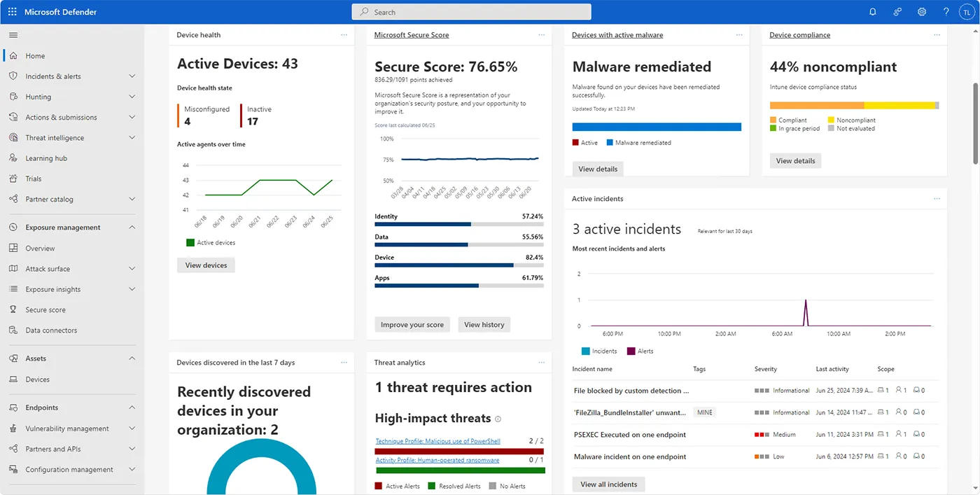
Task: Expand Incidents & alerts chevron
Action: 132,76
